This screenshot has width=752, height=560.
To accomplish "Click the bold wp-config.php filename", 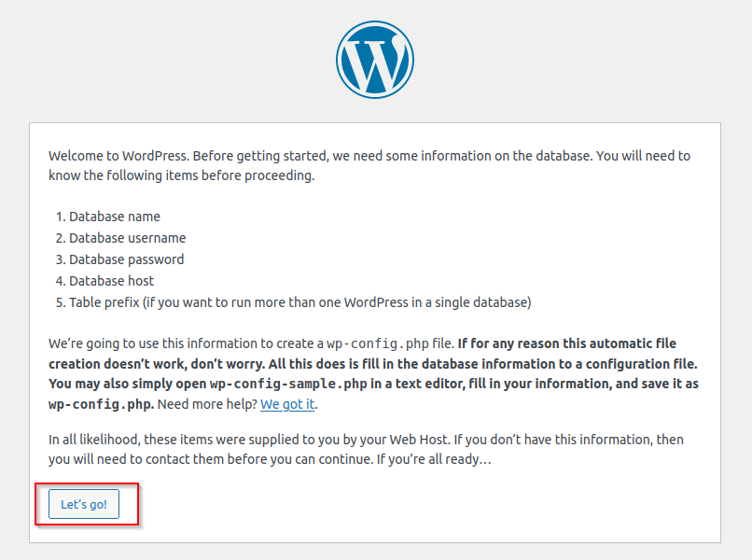I will (101, 404).
